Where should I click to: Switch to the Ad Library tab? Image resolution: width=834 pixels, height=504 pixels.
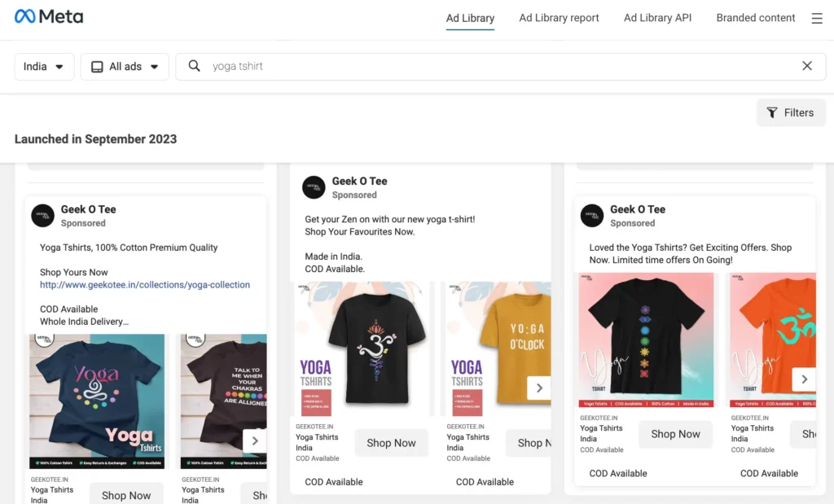(470, 18)
